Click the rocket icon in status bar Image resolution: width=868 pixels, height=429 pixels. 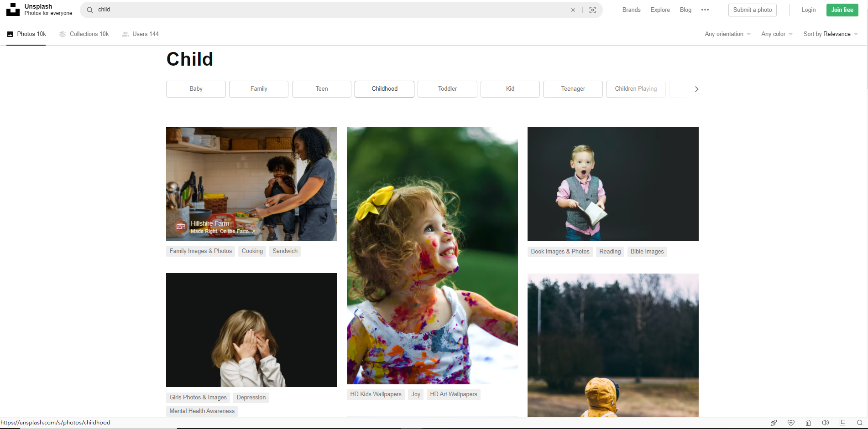[x=774, y=423]
